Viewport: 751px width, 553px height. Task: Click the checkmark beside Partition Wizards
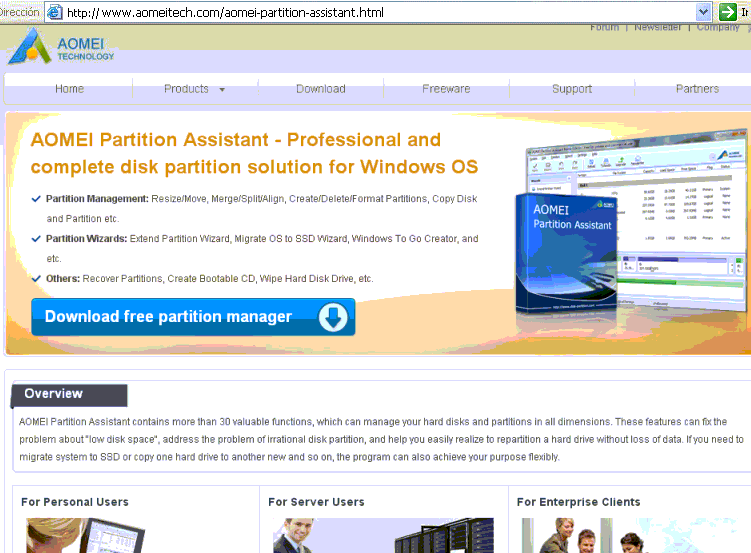tap(36, 238)
